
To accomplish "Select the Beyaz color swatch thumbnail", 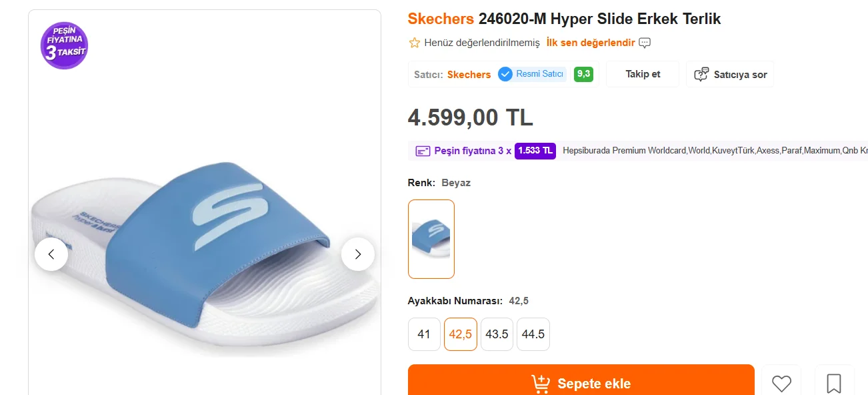I will pyautogui.click(x=431, y=239).
